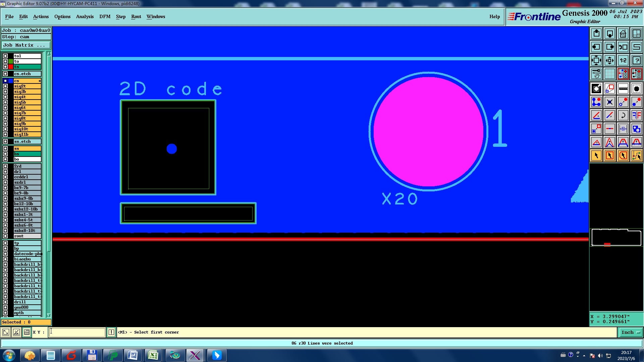Click the Help menu link
644x362 pixels.
pos(494,16)
